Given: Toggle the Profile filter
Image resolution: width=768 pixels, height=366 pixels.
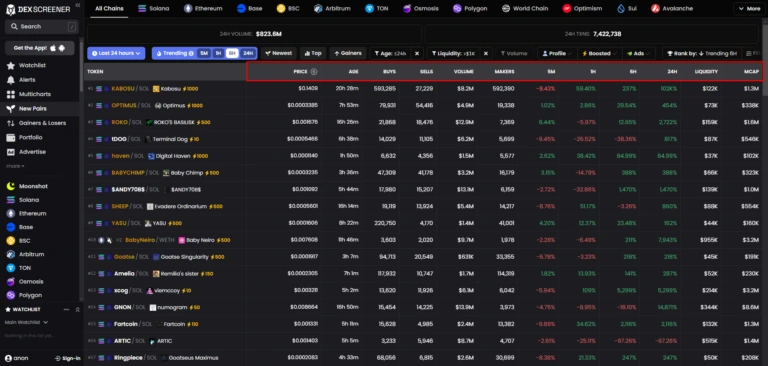Looking at the screenshot, I should pos(557,53).
